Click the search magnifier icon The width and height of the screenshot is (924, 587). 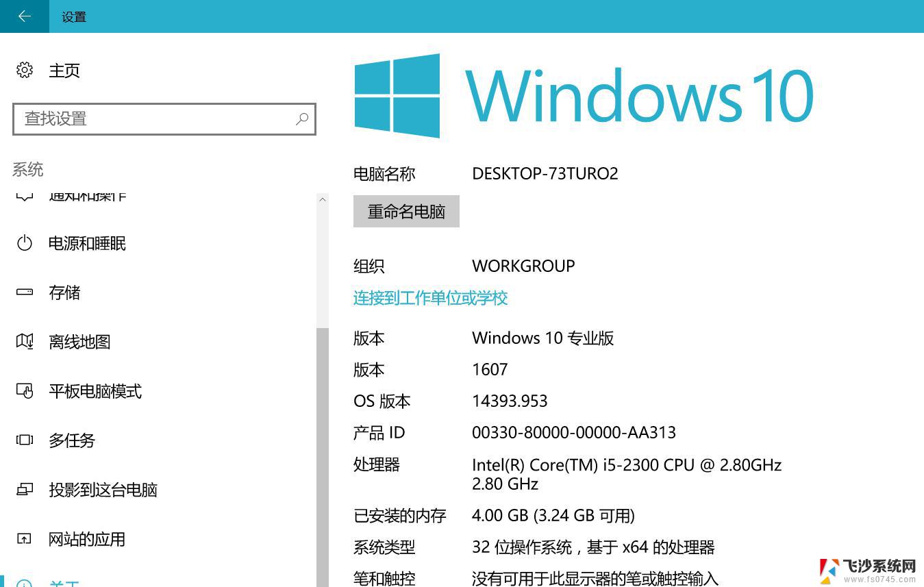301,119
